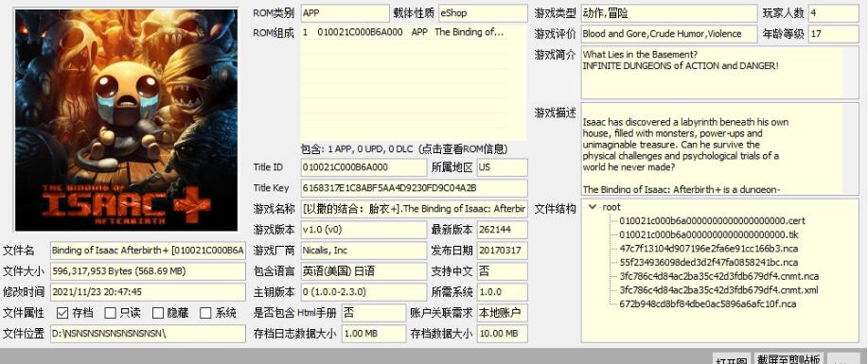The image size is (868, 364).
Task: Click the 游戏厂商 field showing Nicalis, Inc
Action: pyautogui.click(x=363, y=250)
